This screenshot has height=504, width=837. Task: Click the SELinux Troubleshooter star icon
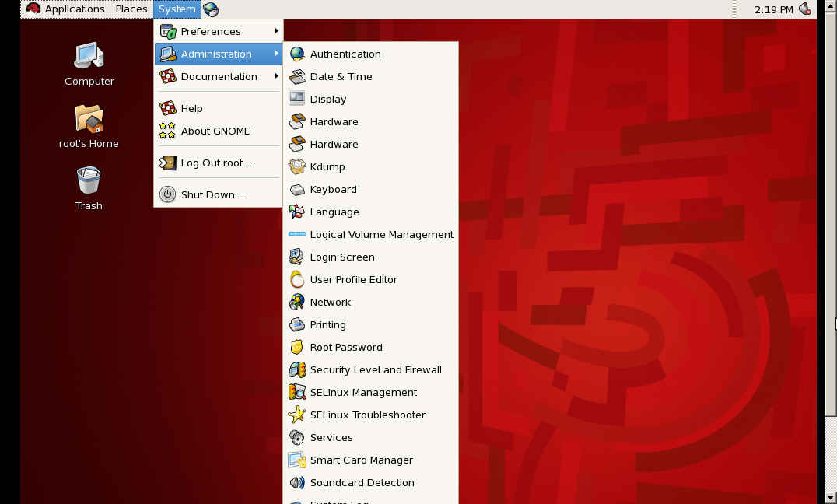click(x=297, y=415)
